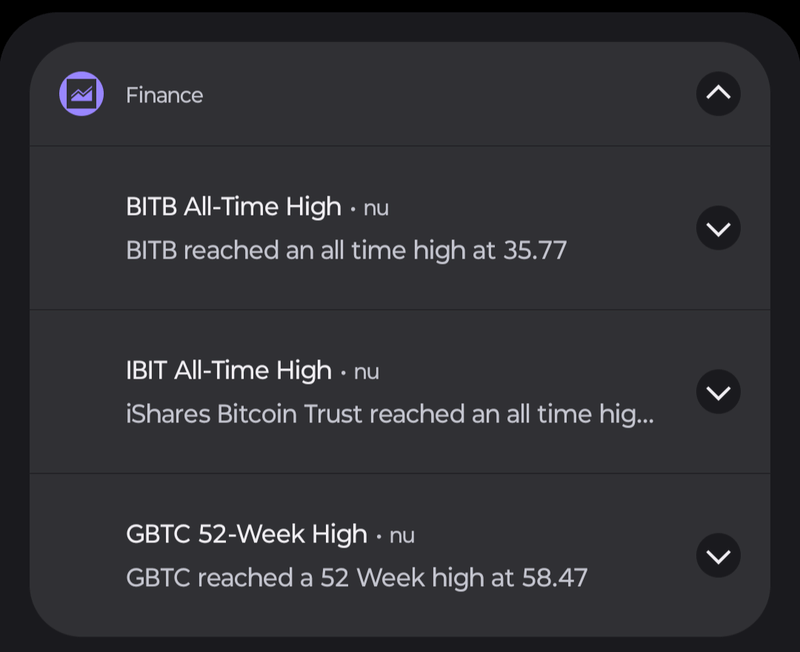
Task: Expand the IBIT All-Time High notification
Action: click(718, 392)
